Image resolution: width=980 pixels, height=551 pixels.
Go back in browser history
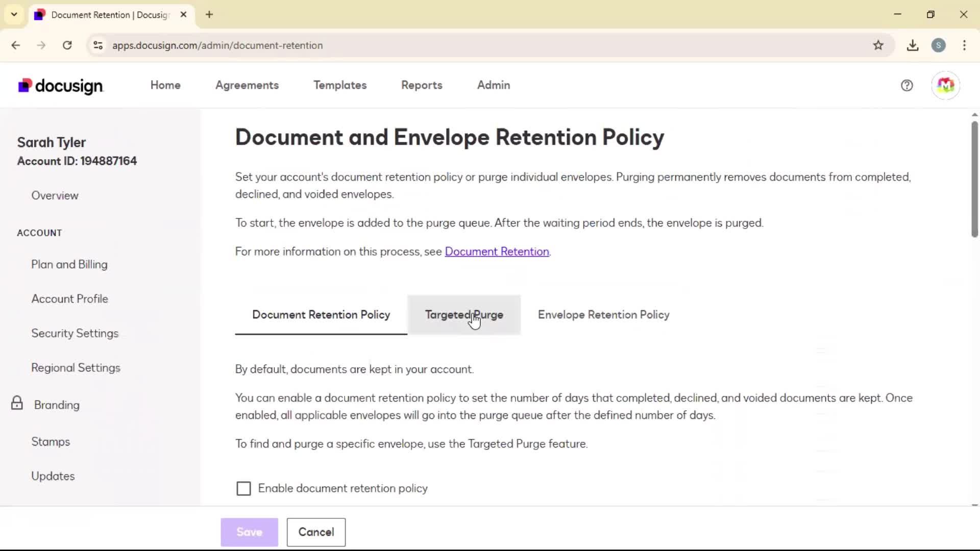16,45
